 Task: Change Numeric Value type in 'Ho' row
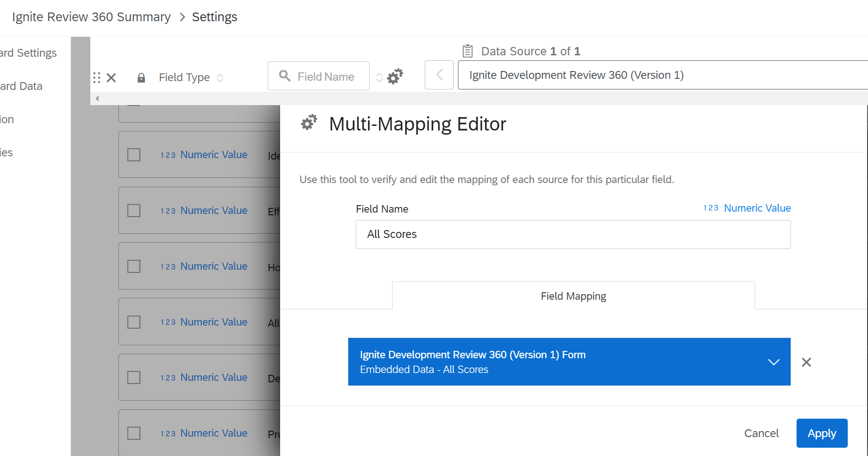click(x=204, y=266)
